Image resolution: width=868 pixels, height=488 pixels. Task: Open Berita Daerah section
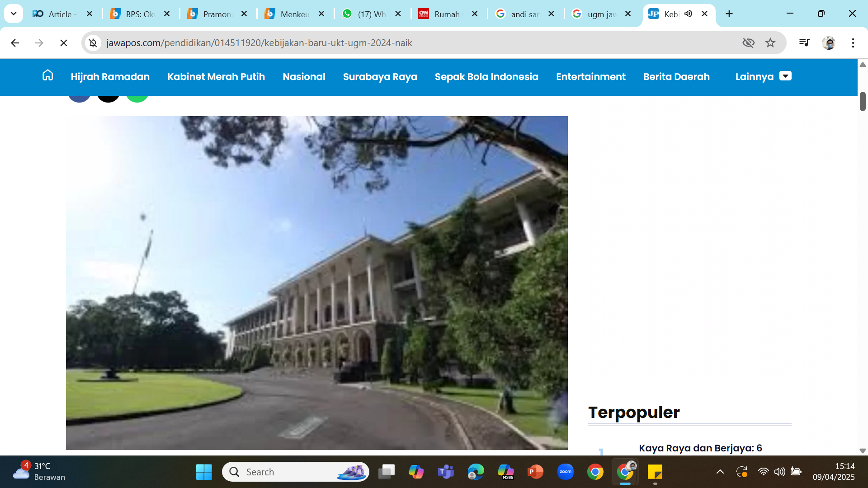[676, 77]
